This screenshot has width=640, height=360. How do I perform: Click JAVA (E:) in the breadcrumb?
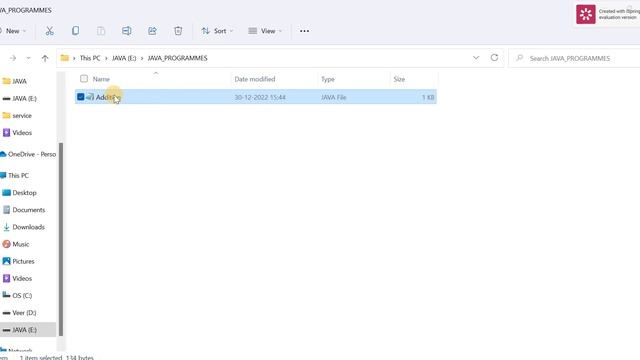124,58
